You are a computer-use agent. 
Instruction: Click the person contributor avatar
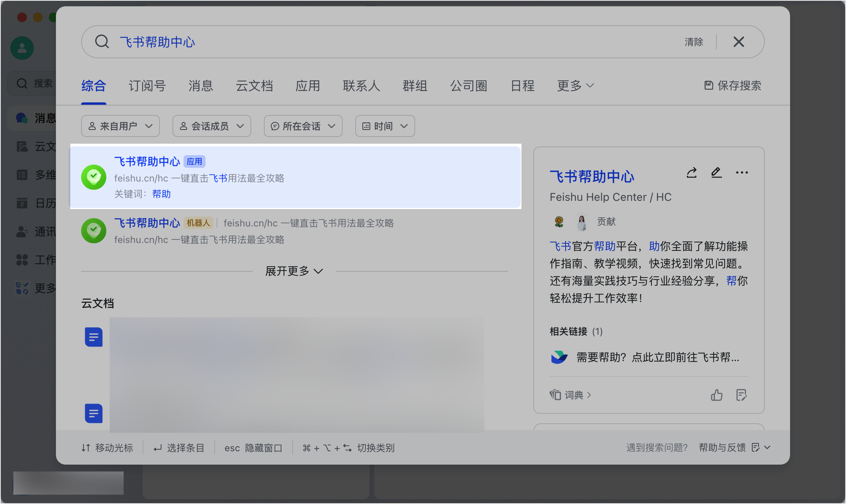tap(582, 222)
